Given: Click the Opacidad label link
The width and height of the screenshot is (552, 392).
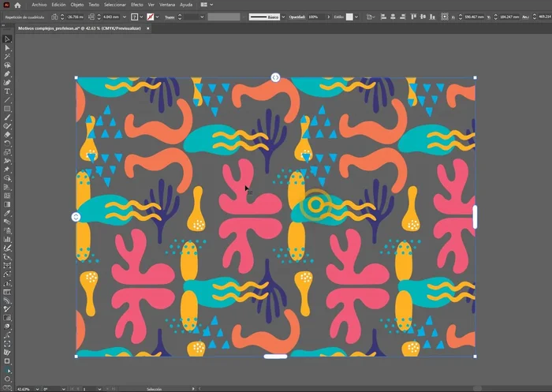Looking at the screenshot, I should (x=297, y=17).
